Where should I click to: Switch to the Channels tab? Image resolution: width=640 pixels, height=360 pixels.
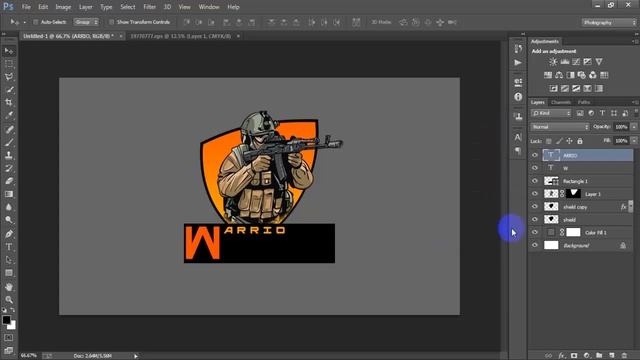coord(560,102)
